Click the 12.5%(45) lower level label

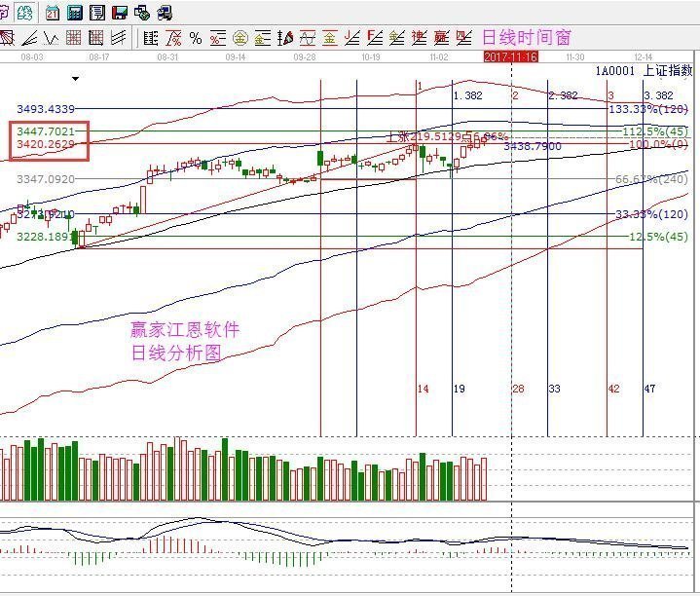pyautogui.click(x=658, y=237)
